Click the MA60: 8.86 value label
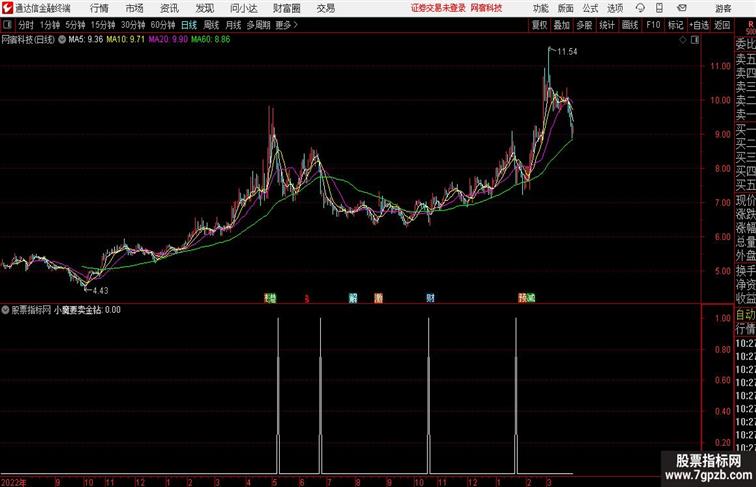This screenshot has width=756, height=487. 211,40
